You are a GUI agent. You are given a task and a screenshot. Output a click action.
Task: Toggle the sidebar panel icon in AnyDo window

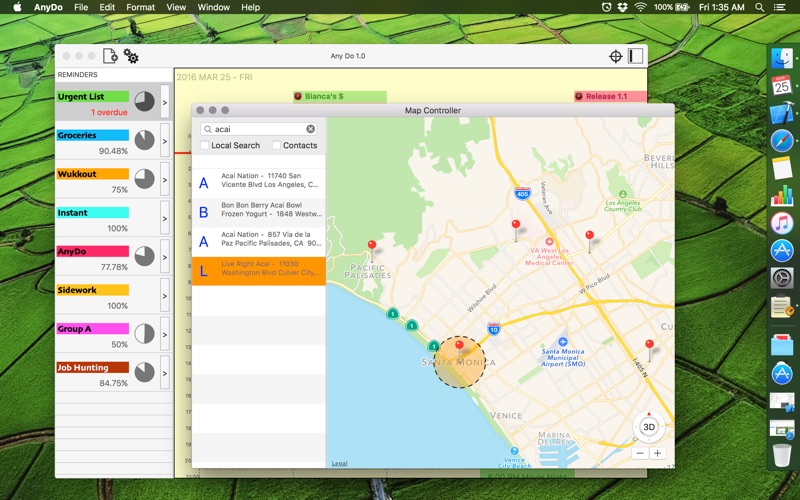pyautogui.click(x=635, y=56)
